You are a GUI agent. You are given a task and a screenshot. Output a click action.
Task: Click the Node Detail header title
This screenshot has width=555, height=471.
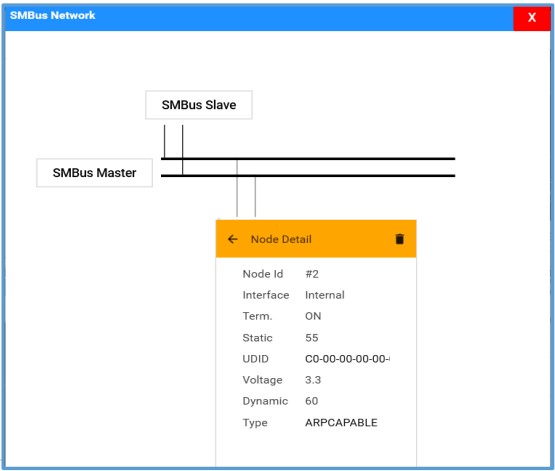coord(281,239)
